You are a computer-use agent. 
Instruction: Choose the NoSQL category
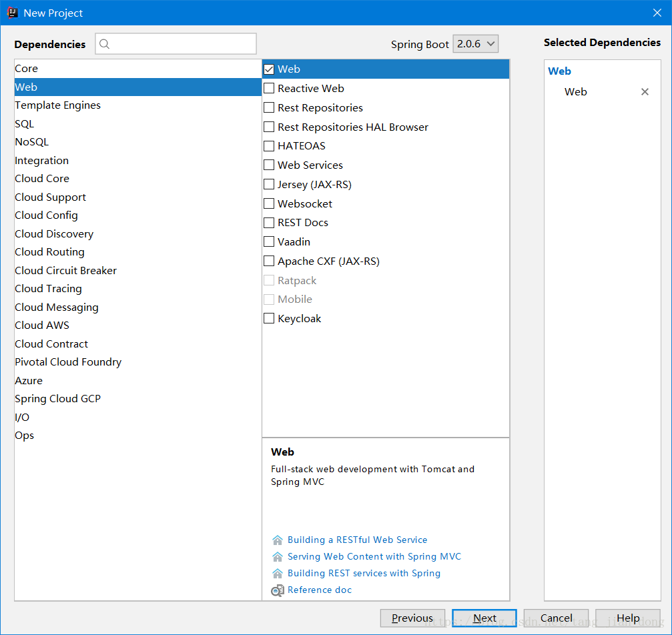(137, 142)
